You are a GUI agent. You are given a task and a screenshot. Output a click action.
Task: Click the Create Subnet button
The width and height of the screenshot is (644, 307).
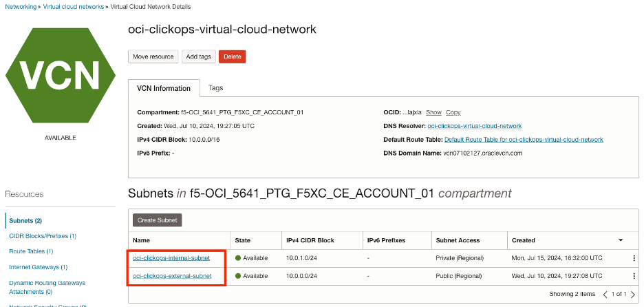point(157,220)
